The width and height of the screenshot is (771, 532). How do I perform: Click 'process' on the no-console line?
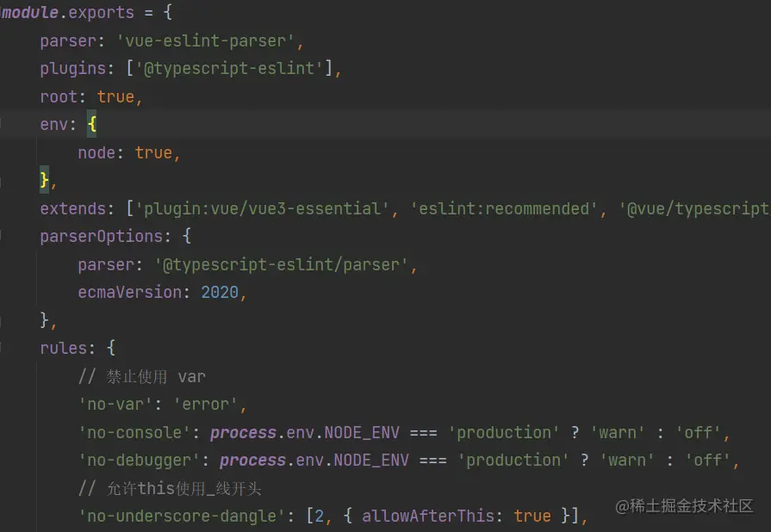[x=244, y=433]
